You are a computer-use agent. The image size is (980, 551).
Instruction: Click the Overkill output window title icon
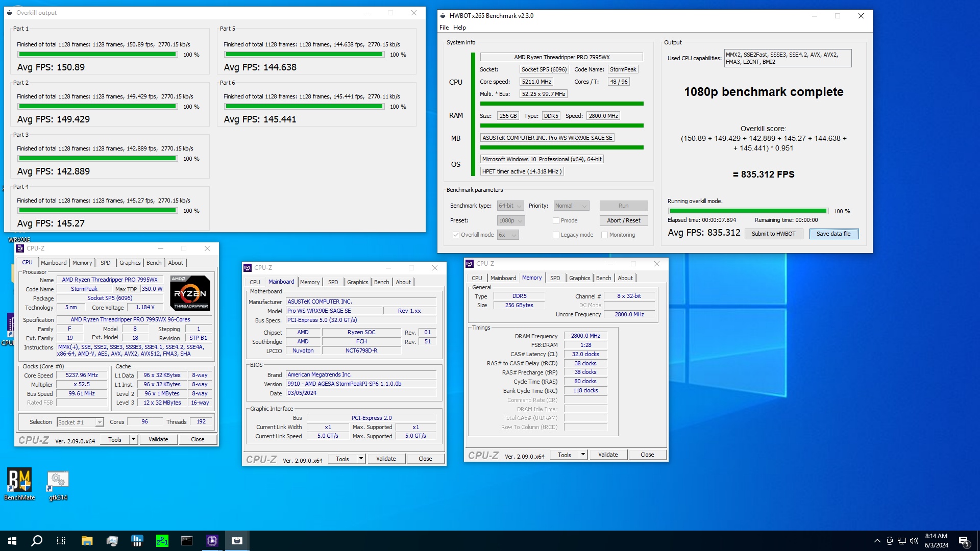point(10,13)
